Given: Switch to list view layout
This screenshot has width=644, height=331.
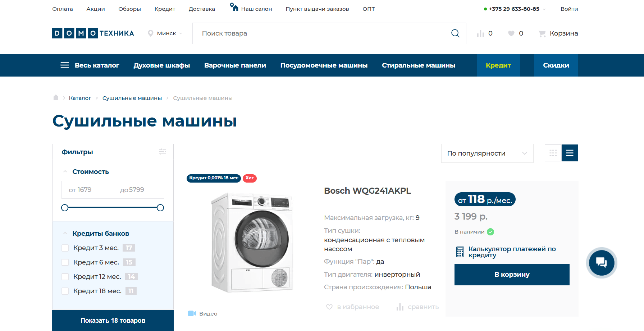Looking at the screenshot, I should click(x=570, y=153).
